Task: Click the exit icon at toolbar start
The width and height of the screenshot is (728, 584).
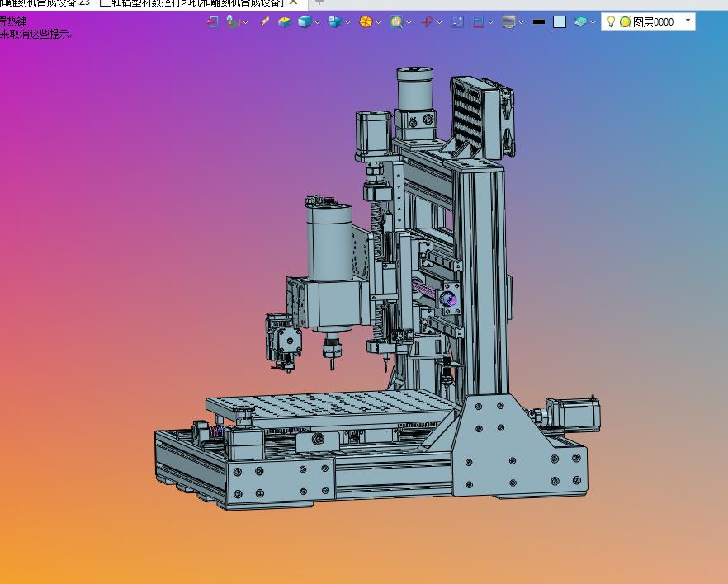Action: click(x=213, y=21)
